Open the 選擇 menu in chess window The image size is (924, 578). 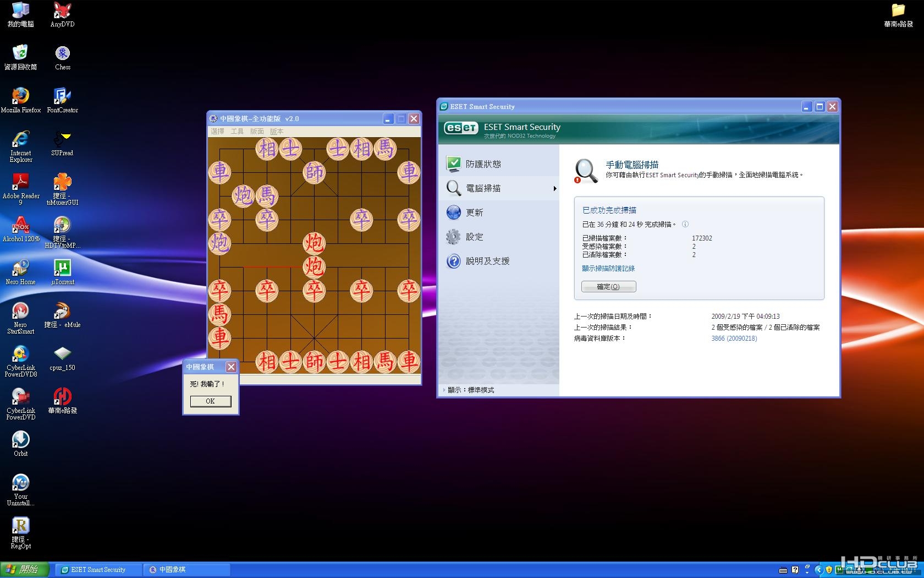point(217,132)
